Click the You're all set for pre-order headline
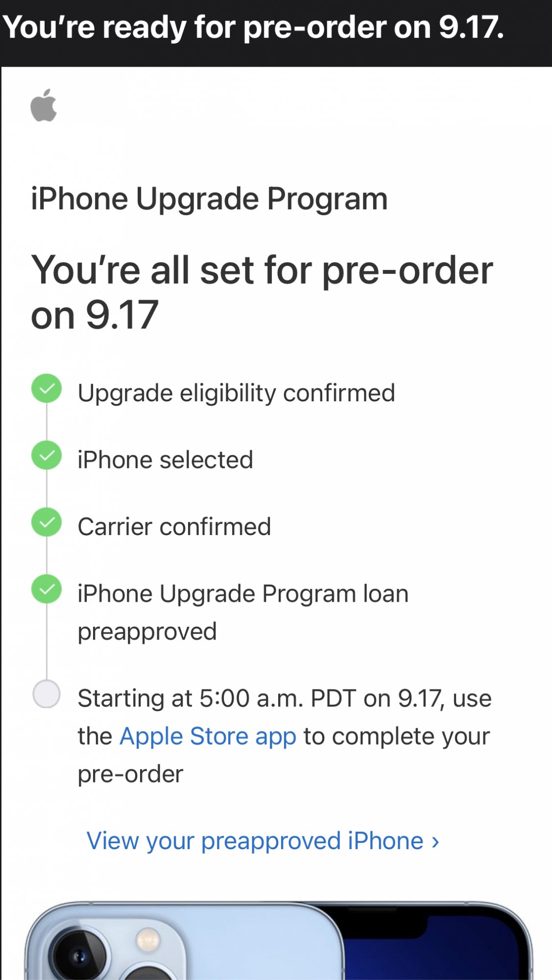 coord(262,292)
